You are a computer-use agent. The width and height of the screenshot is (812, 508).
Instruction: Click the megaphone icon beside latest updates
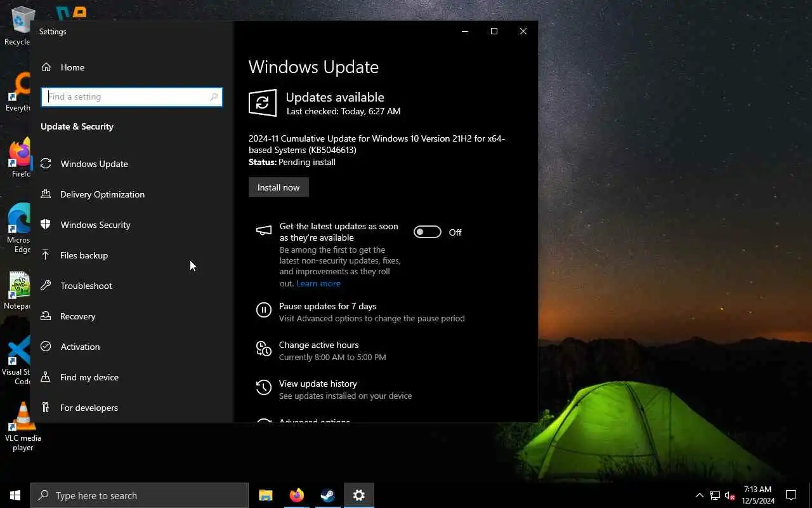(x=263, y=231)
